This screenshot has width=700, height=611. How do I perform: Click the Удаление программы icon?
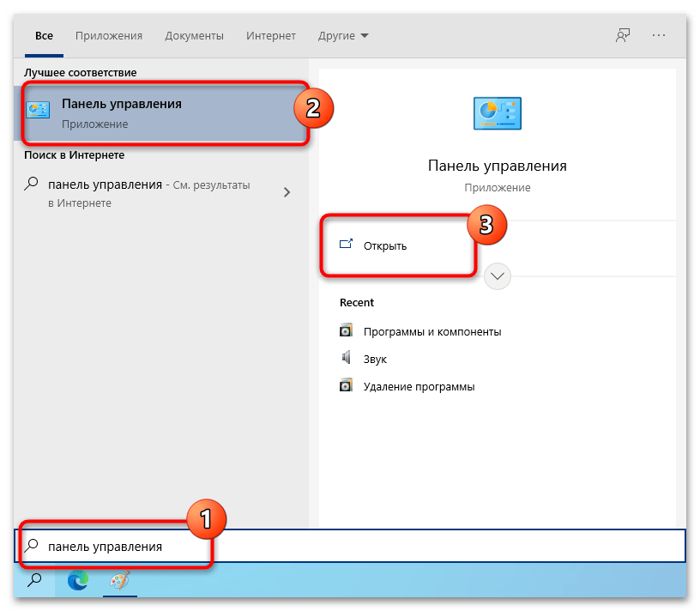346,385
